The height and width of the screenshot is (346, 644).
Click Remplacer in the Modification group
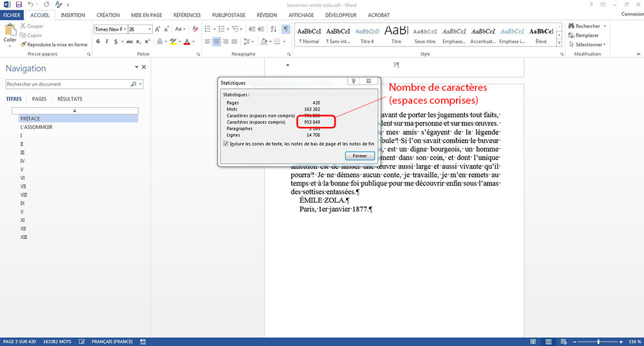(x=586, y=35)
